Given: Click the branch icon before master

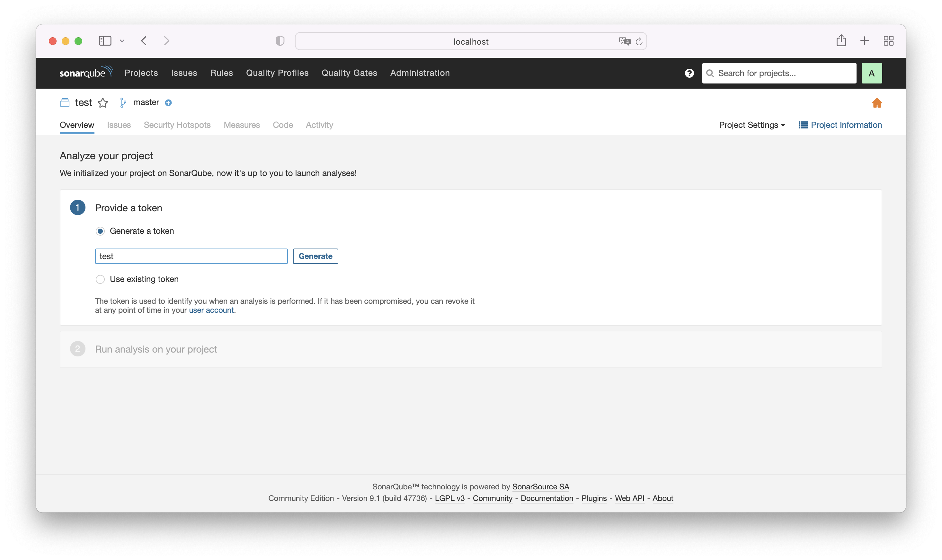Looking at the screenshot, I should point(123,103).
